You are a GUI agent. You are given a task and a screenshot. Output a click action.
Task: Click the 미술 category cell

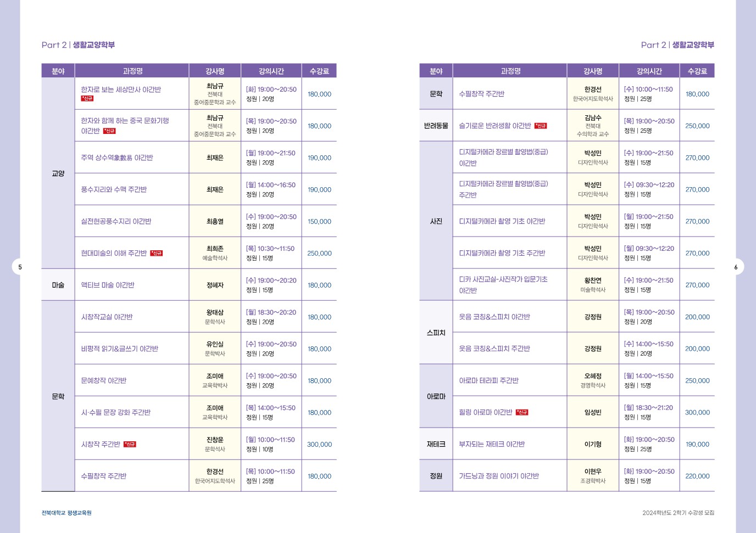pyautogui.click(x=58, y=285)
